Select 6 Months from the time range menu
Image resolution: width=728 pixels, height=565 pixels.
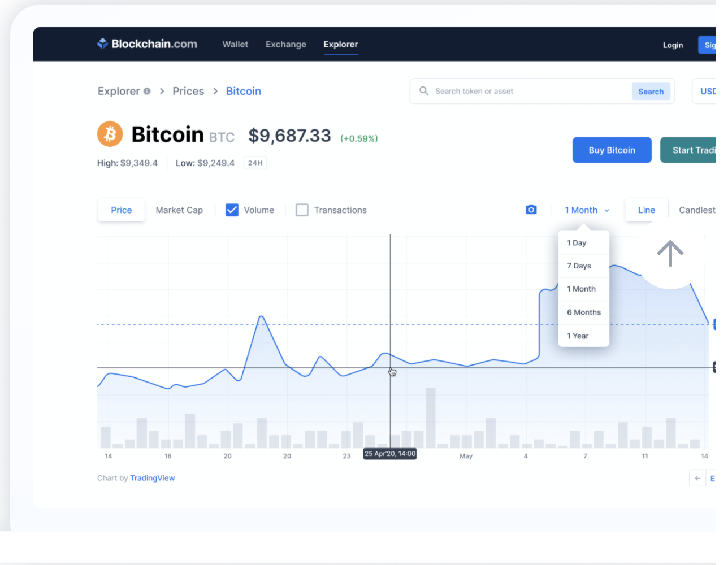coord(583,312)
